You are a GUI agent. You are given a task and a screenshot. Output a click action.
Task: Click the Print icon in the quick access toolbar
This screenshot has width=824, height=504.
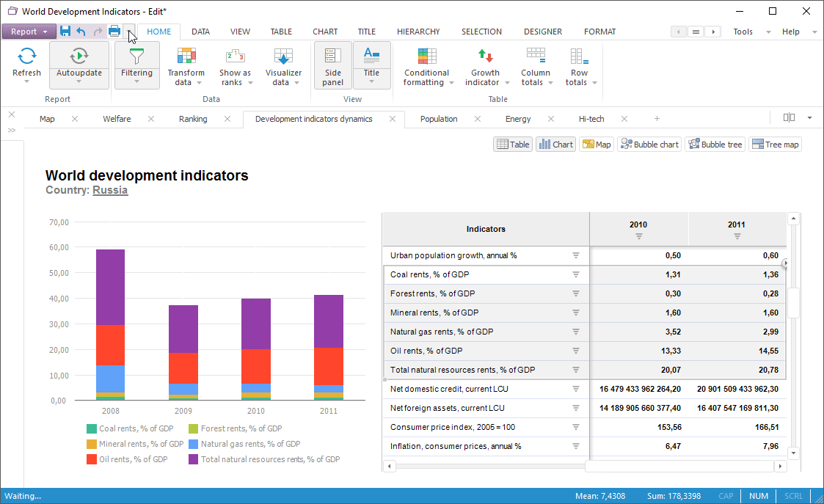(x=114, y=32)
